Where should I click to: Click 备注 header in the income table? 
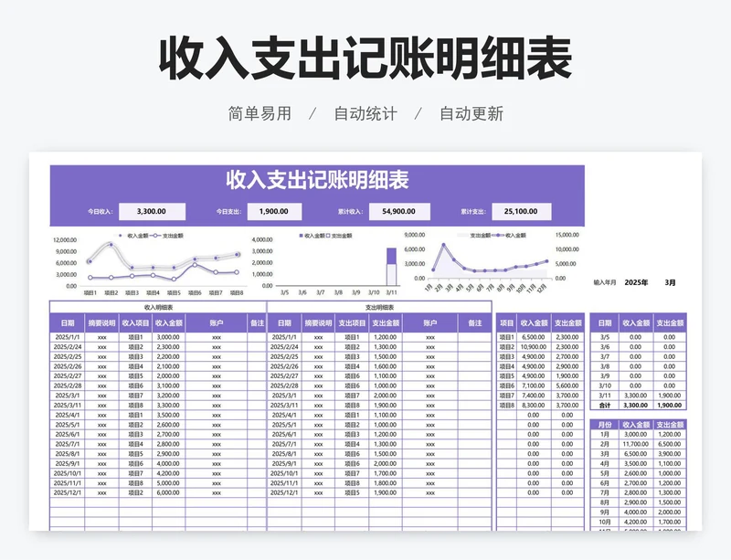[257, 322]
